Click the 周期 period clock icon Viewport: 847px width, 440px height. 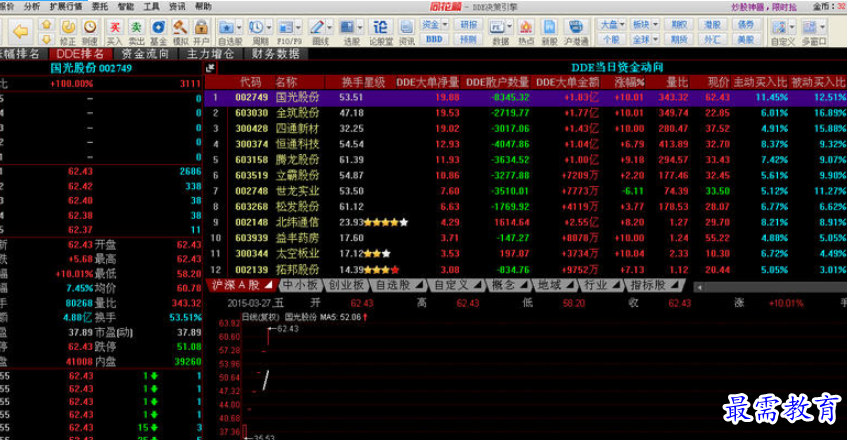(257, 27)
